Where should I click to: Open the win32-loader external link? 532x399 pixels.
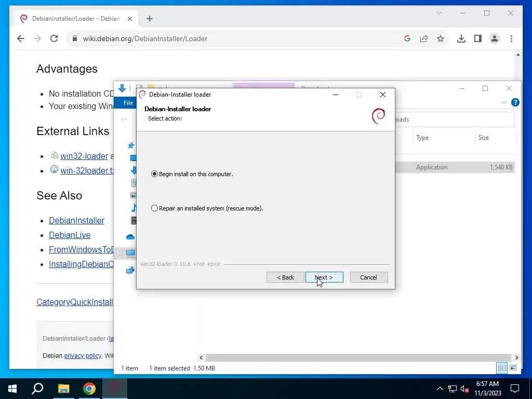click(x=84, y=156)
